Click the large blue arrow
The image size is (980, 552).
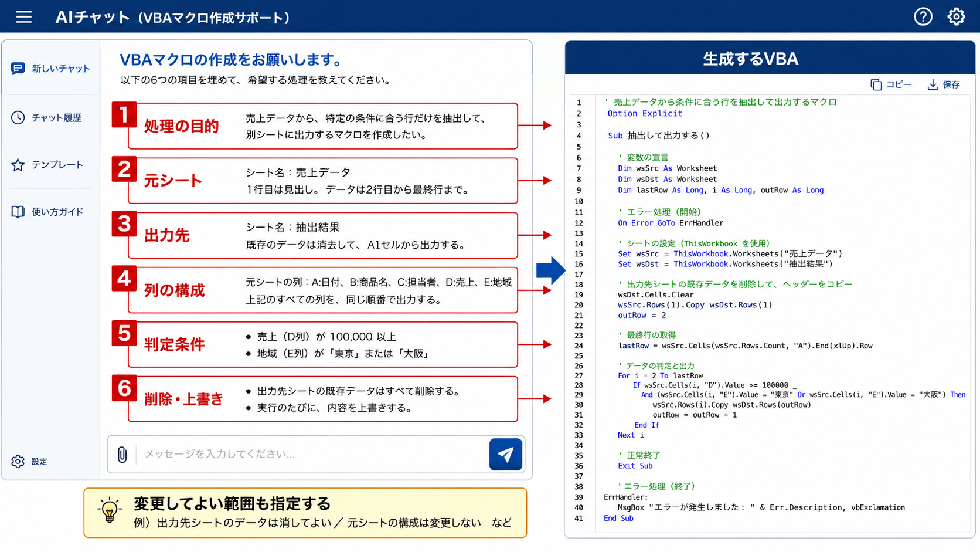pyautogui.click(x=550, y=270)
